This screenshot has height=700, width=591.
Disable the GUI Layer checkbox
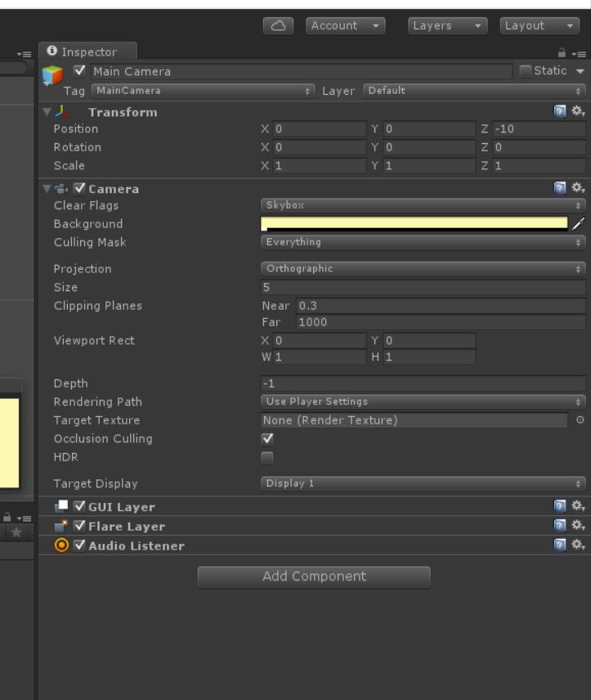point(79,506)
